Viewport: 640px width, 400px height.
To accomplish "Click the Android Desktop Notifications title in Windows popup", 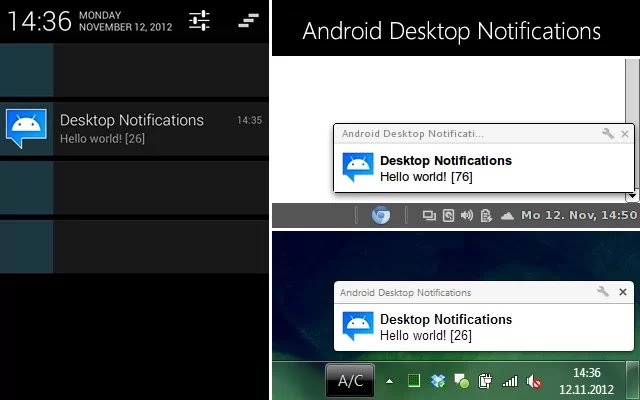I will [405, 292].
